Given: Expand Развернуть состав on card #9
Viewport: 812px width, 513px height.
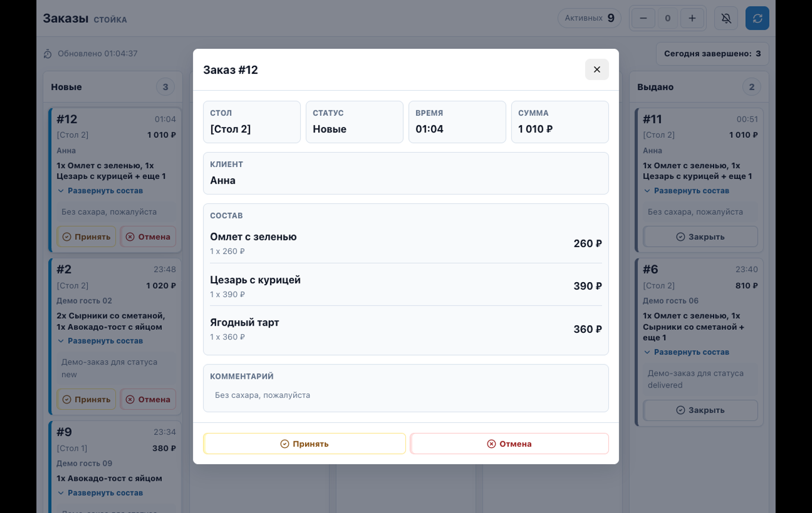Looking at the screenshot, I should 100,493.
